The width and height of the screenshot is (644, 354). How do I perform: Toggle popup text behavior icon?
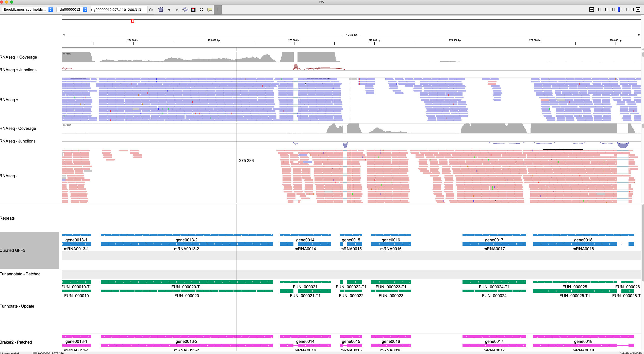(x=210, y=10)
